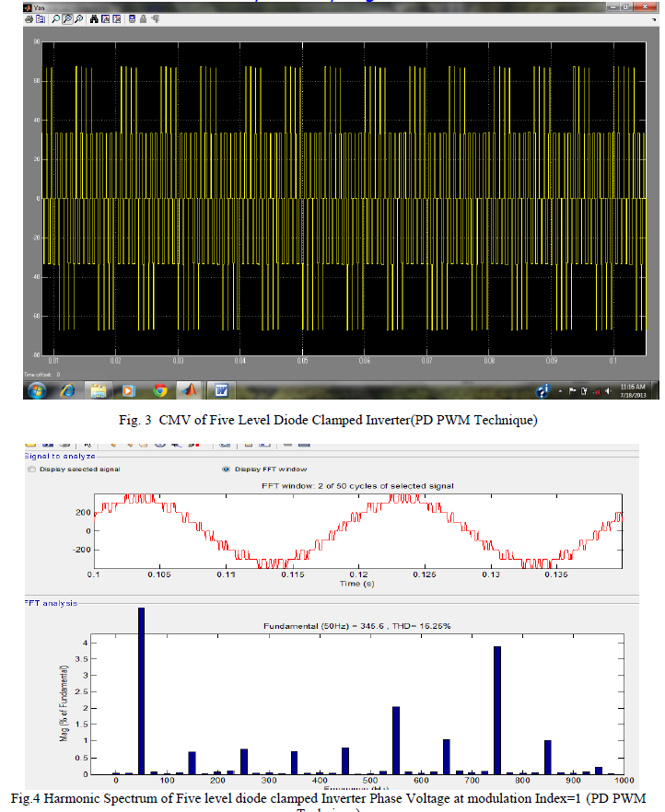
Task: Select Display FFT window radio button
Action: pos(227,470)
